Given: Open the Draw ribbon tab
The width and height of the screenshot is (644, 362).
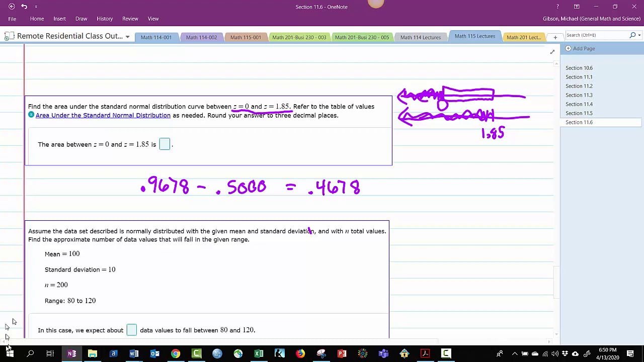Looking at the screenshot, I should click(81, 19).
